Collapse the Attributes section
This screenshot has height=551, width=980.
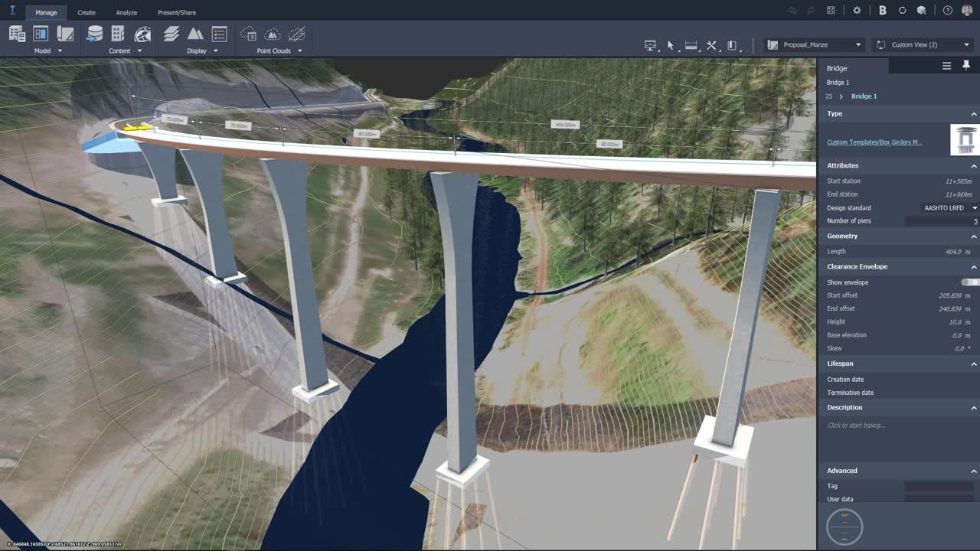pyautogui.click(x=974, y=165)
